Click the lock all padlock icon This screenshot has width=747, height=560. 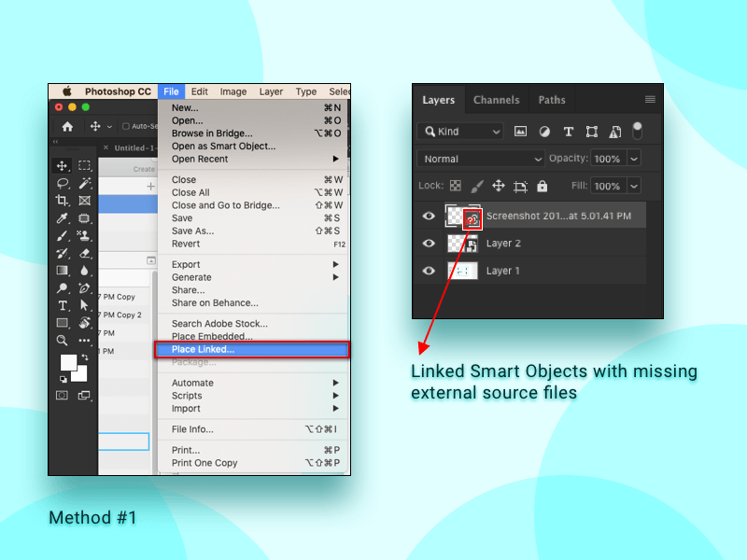[x=543, y=186]
